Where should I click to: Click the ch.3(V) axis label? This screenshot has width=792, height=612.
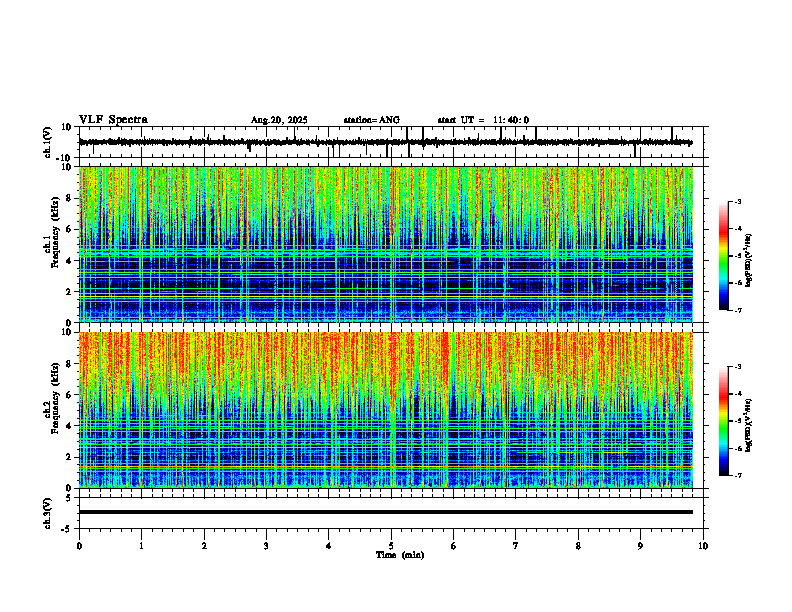(x=48, y=514)
